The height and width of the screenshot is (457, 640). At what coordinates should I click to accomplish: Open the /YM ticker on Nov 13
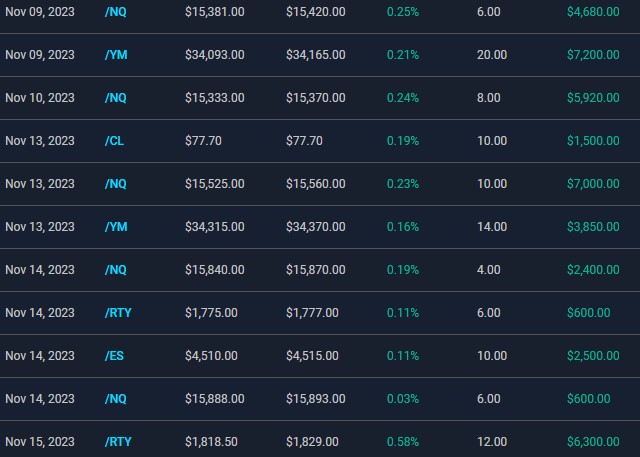[116, 227]
